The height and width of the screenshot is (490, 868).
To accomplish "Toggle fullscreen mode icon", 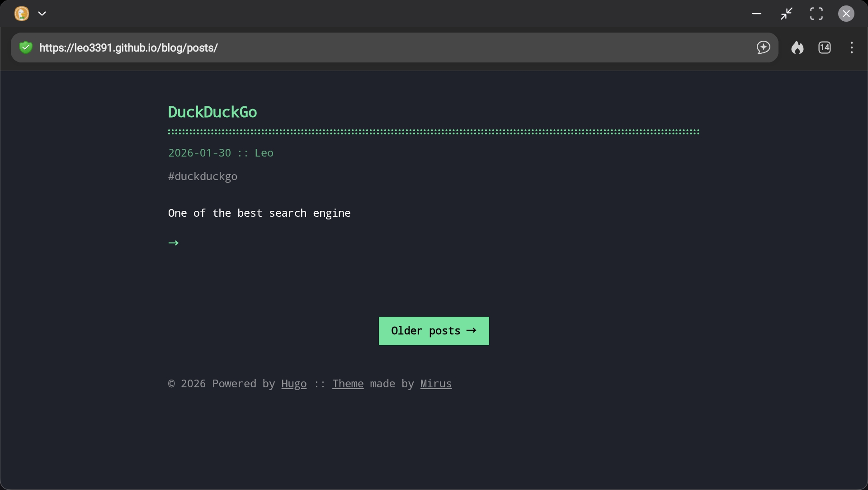I will click(816, 14).
